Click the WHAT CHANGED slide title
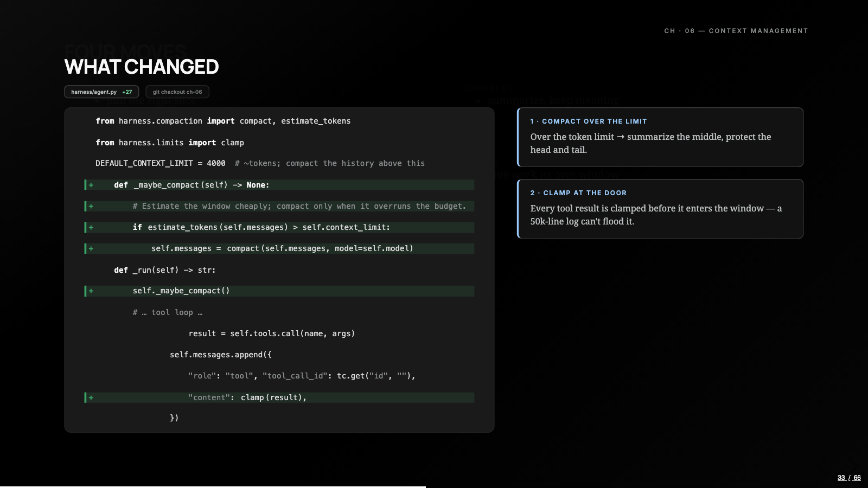 coord(142,67)
